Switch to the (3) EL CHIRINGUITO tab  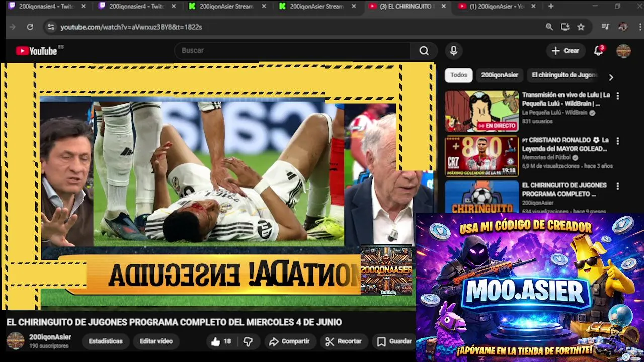click(x=406, y=6)
